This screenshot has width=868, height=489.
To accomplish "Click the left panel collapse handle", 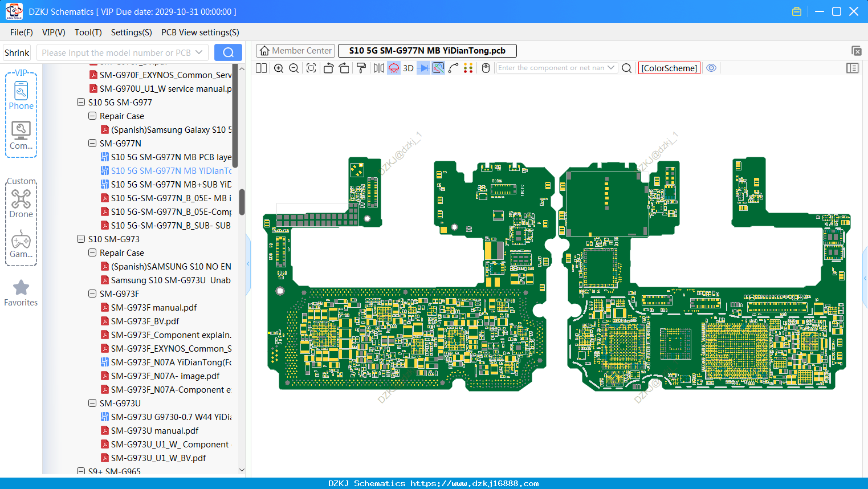I will coord(248,263).
